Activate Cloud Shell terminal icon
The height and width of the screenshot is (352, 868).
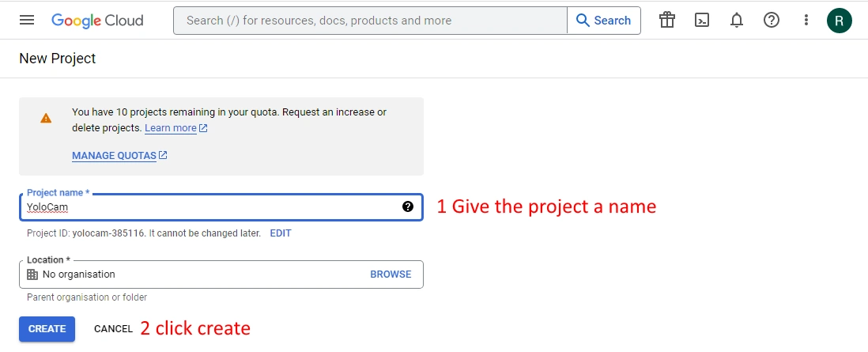click(x=702, y=21)
